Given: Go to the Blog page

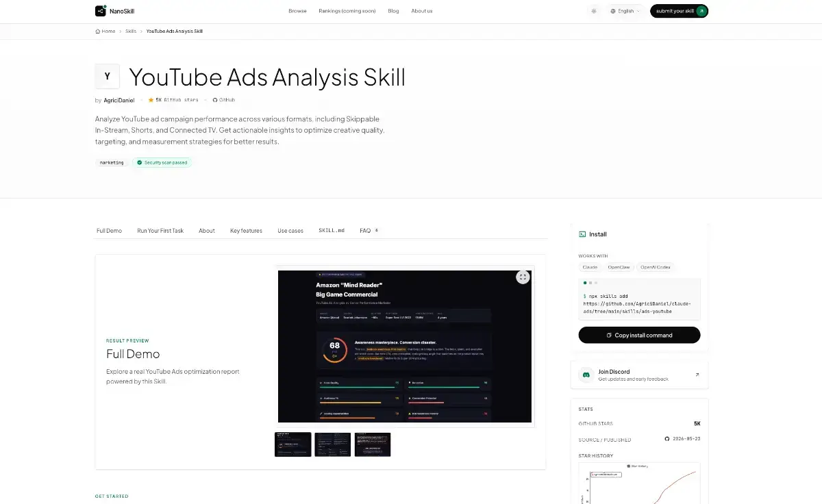Looking at the screenshot, I should coord(393,11).
